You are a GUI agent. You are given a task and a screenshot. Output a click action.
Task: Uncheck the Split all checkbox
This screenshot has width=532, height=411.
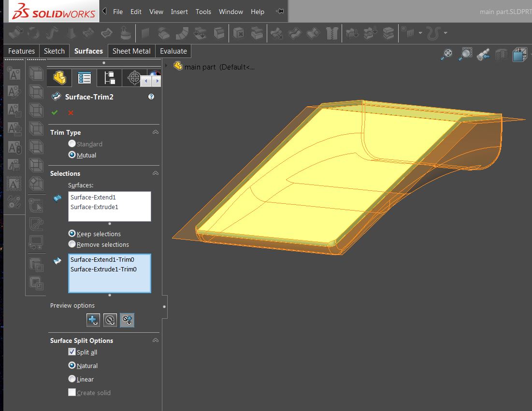(72, 352)
